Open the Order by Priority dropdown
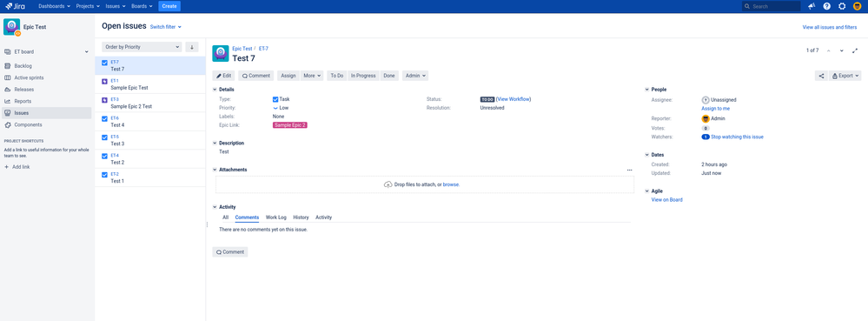 pyautogui.click(x=142, y=47)
